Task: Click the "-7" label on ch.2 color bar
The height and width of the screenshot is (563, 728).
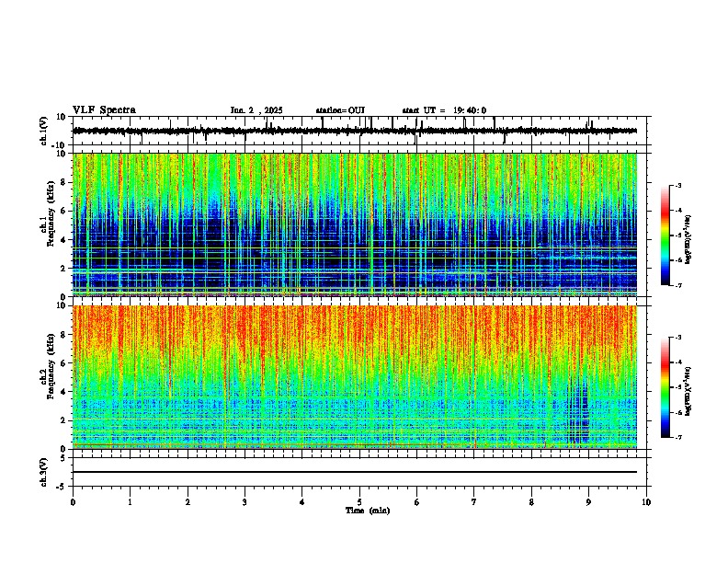Action: (x=678, y=437)
